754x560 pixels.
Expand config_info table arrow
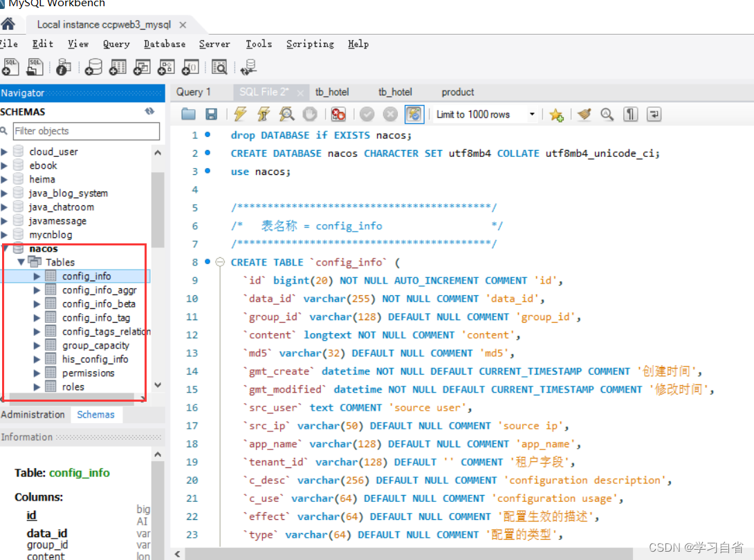click(37, 277)
